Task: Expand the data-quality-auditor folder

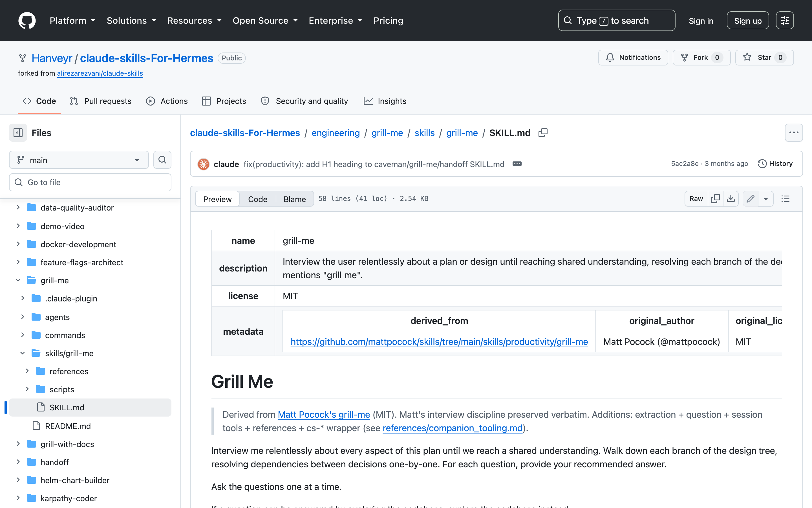Action: (18, 208)
